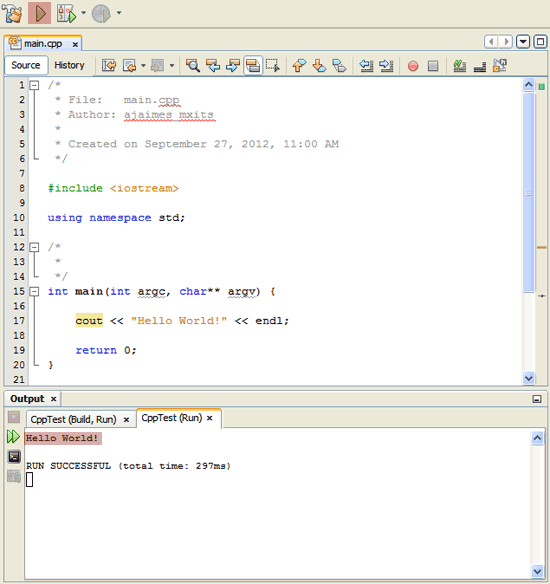The width and height of the screenshot is (550, 584).
Task: Open the Debug Project dropdown arrow
Action: click(x=83, y=13)
